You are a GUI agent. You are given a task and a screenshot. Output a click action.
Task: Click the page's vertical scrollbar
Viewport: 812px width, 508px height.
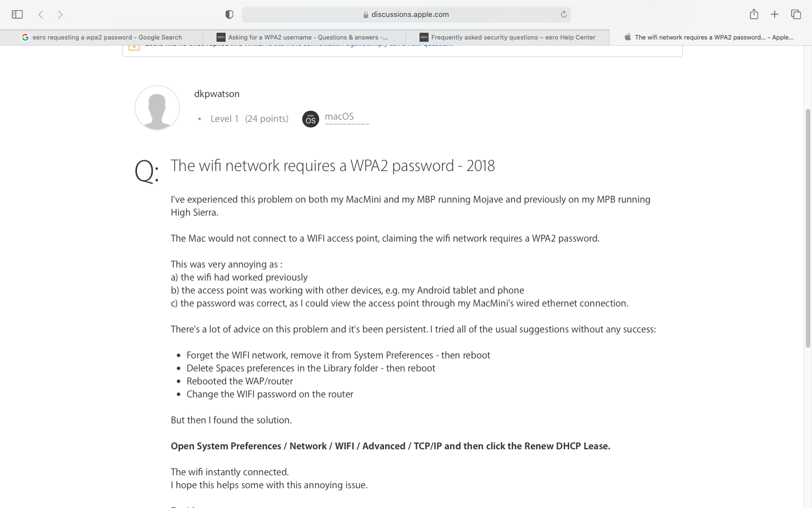coord(807,226)
